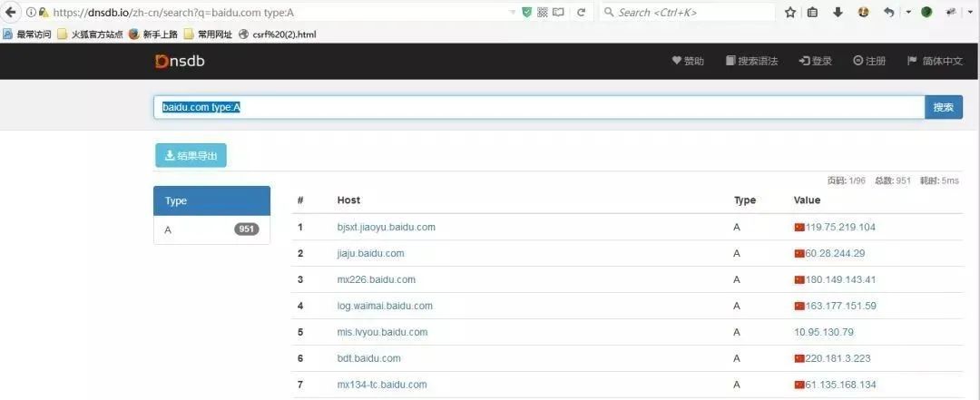This screenshot has height=400, width=980.
Task: Click the blue 搜索 search button
Action: coord(944,108)
